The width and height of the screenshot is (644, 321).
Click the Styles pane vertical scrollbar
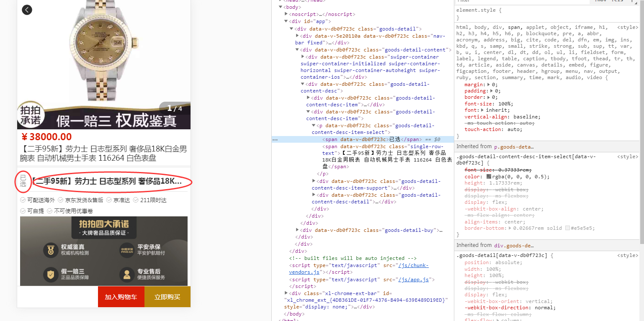pos(642,121)
